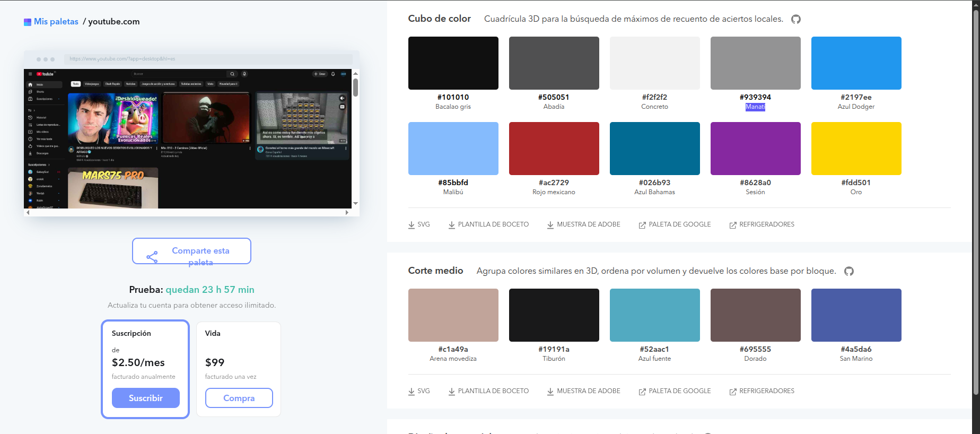Select the #19191a Tiburón swatch
Image resolution: width=980 pixels, height=434 pixels.
pos(554,315)
